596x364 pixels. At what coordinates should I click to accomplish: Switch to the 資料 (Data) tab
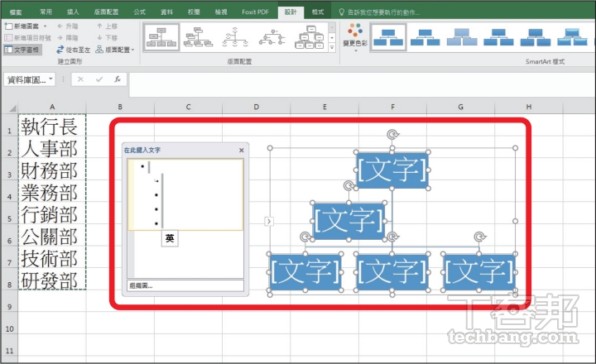166,12
